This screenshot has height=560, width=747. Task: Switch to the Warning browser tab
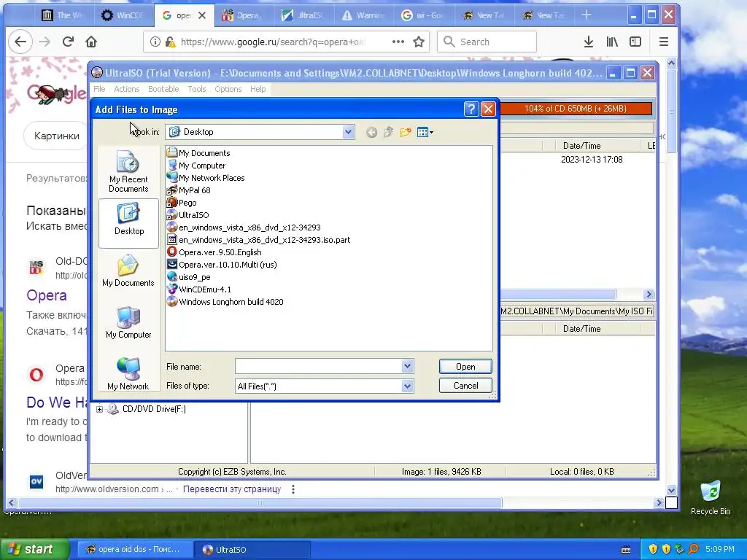pos(363,15)
